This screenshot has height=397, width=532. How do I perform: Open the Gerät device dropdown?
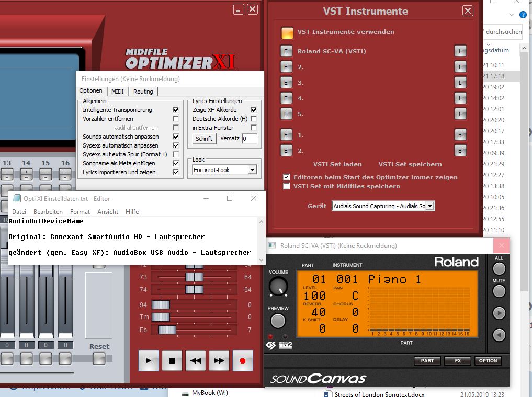click(429, 206)
